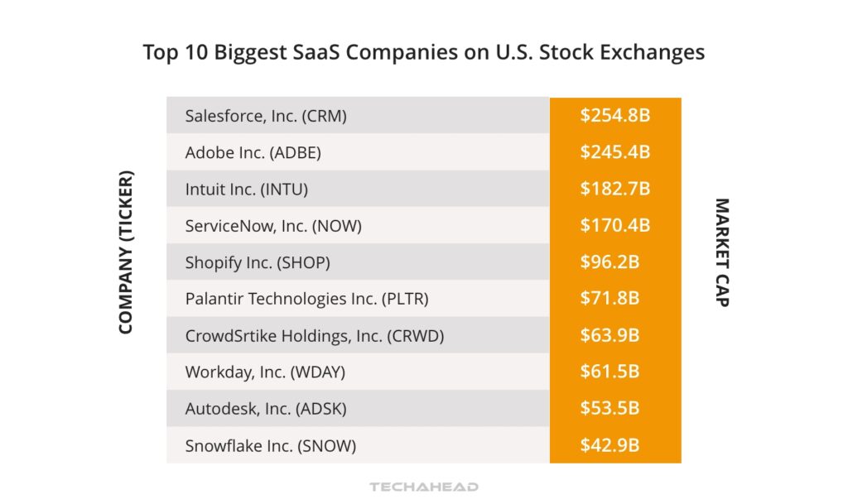The width and height of the screenshot is (848, 504).
Task: Click the TECHAHEAD watermark logo
Action: tap(423, 487)
